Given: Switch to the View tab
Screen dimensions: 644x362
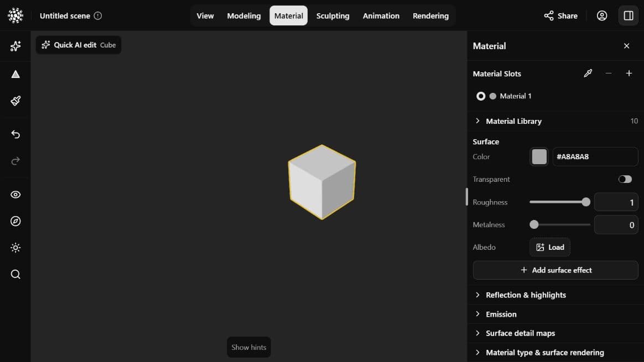Looking at the screenshot, I should coord(205,15).
